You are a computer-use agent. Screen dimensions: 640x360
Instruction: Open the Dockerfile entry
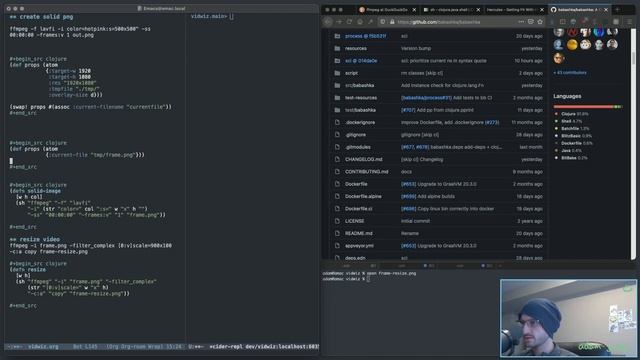coord(356,184)
